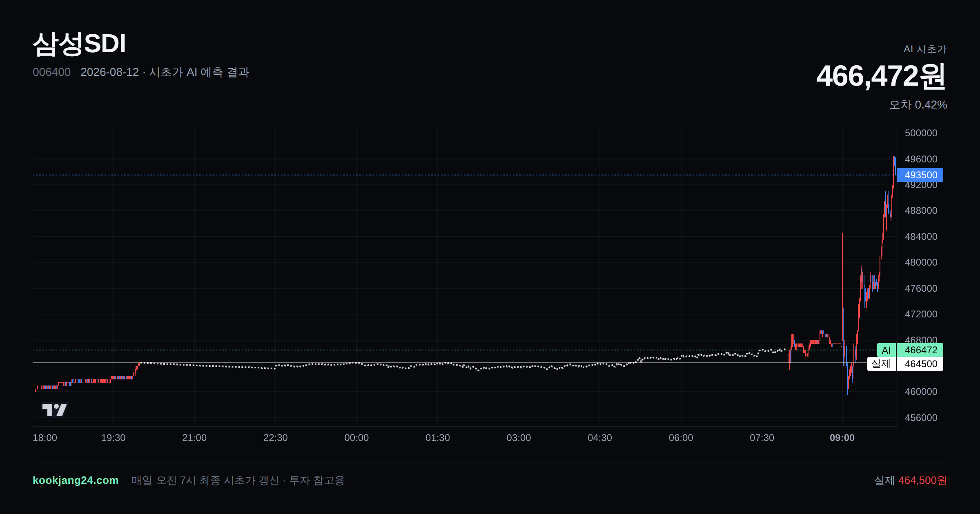980x514 pixels.
Task: Click the 456000 price axis label
Action: click(x=921, y=418)
